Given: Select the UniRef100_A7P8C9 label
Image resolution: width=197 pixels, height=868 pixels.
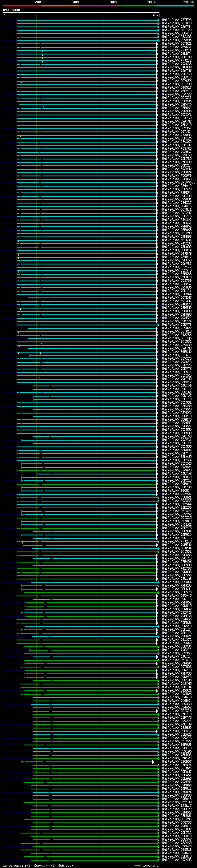Looking at the screenshot, I should pos(177,477).
